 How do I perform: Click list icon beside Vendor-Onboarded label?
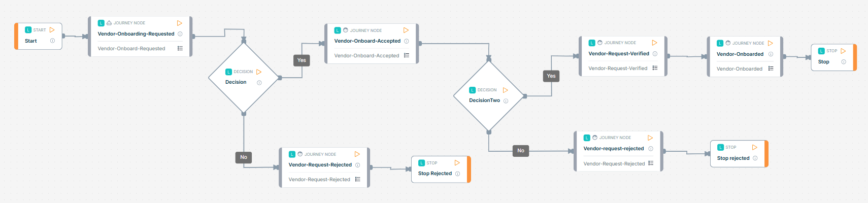coord(771,69)
